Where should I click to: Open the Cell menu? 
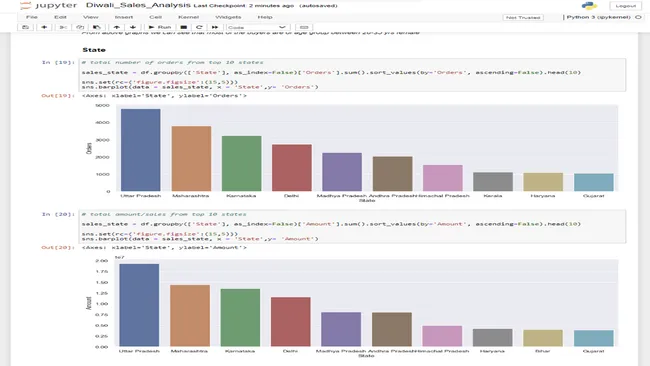click(155, 17)
